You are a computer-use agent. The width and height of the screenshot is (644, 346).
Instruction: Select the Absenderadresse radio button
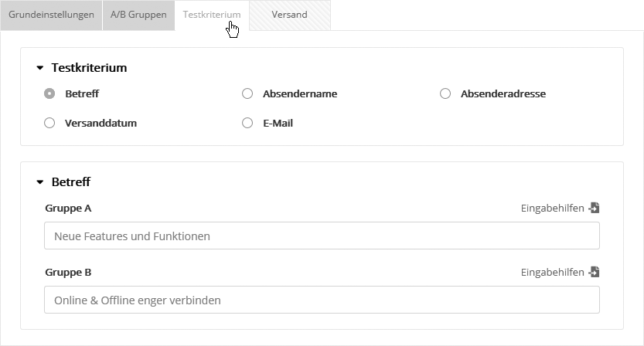tap(445, 93)
